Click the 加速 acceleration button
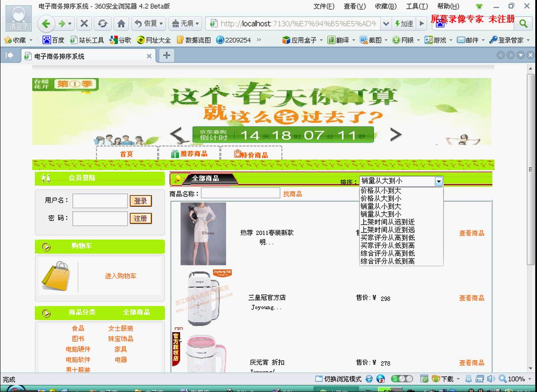 404,23
